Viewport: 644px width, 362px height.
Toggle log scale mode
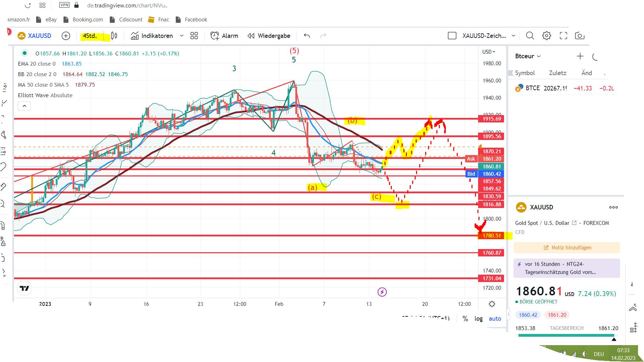pyautogui.click(x=478, y=319)
